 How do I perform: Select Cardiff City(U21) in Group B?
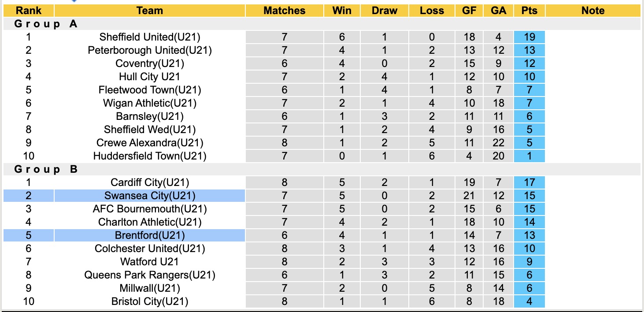pos(150,182)
